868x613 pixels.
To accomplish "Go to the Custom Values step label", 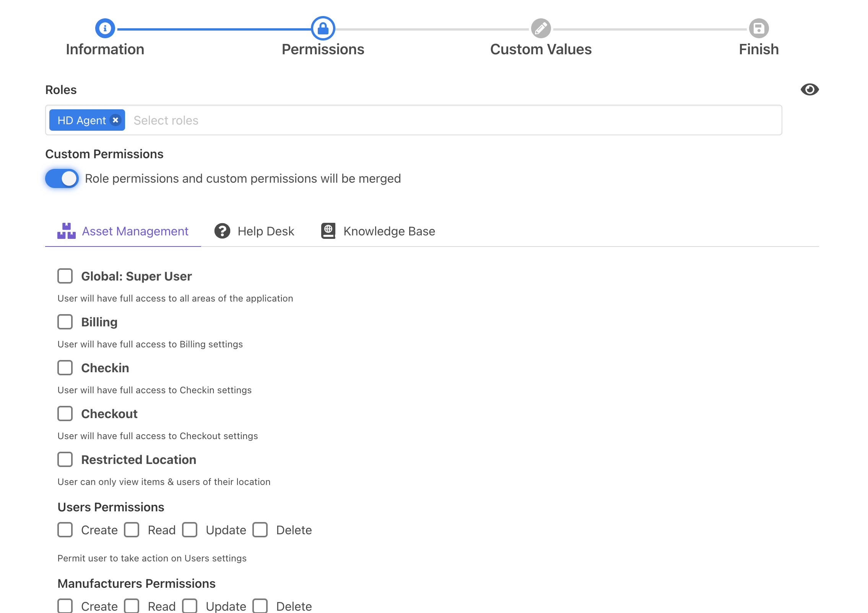I will (541, 49).
